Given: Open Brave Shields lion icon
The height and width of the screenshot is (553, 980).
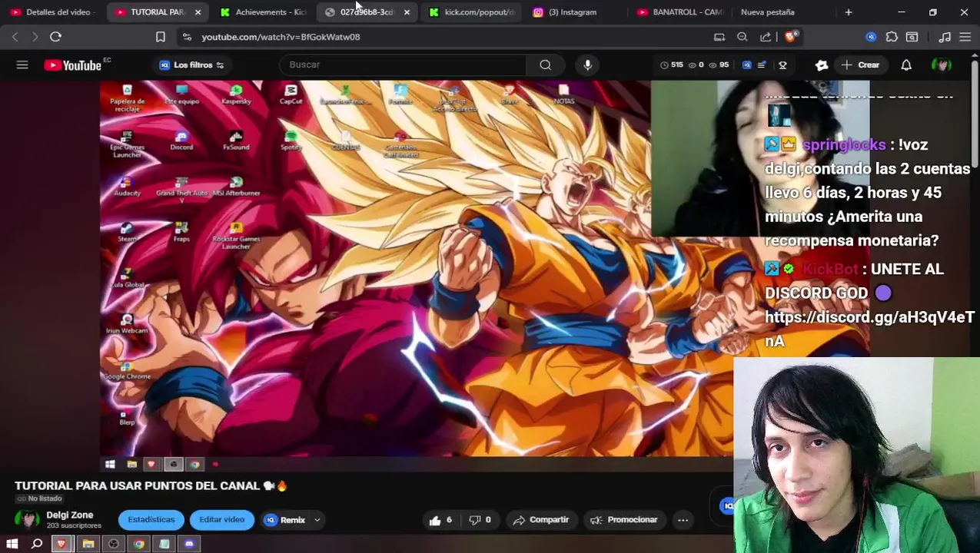Looking at the screenshot, I should [792, 37].
